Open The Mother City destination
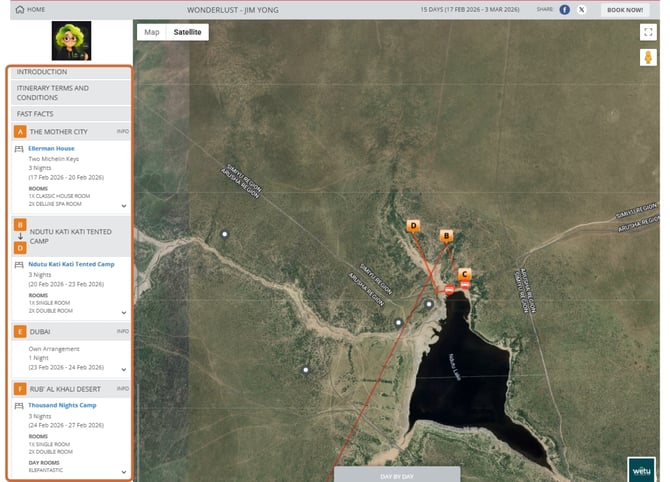The width and height of the screenshot is (670, 482). point(59,132)
